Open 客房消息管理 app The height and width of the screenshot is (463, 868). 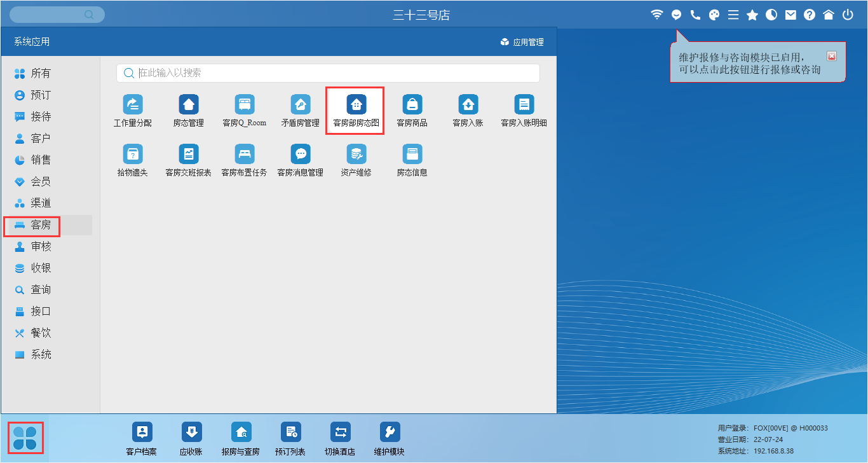pos(301,160)
